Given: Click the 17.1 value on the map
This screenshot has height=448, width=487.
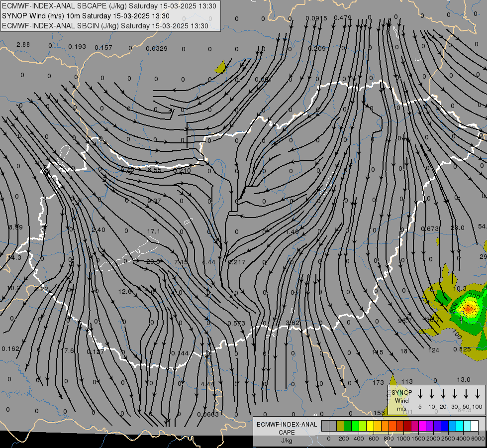Looking at the screenshot, I should [x=153, y=231].
